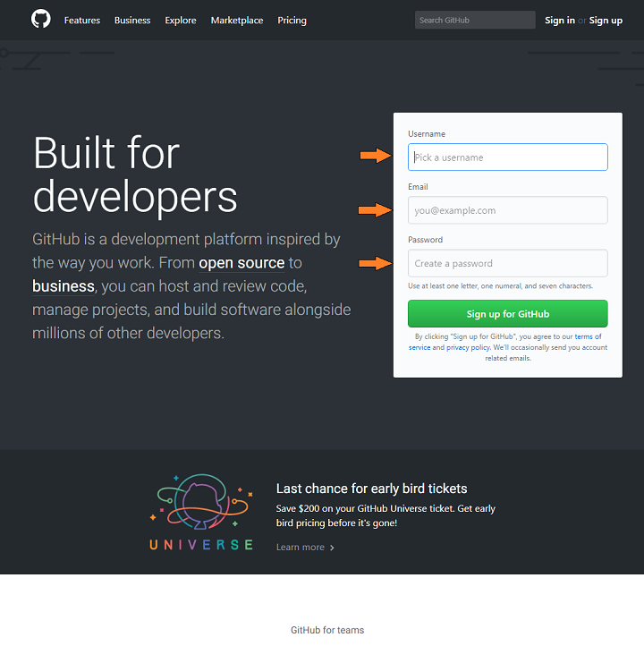Viewport: 644px width, 646px height.
Task: Click the GitHub Octocat logo
Action: click(41, 20)
